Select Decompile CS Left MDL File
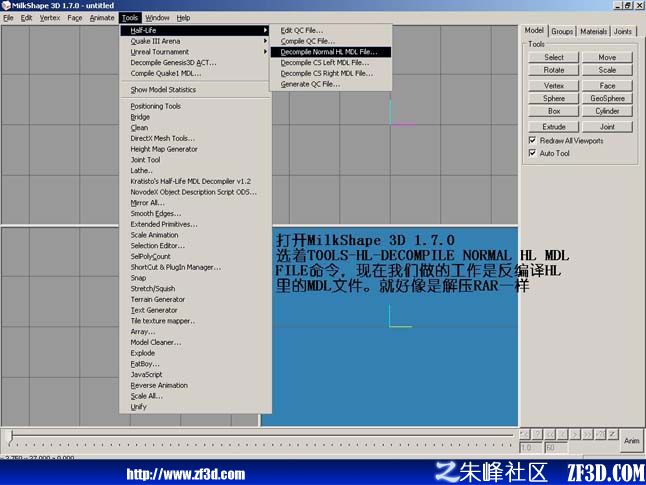 coord(330,62)
